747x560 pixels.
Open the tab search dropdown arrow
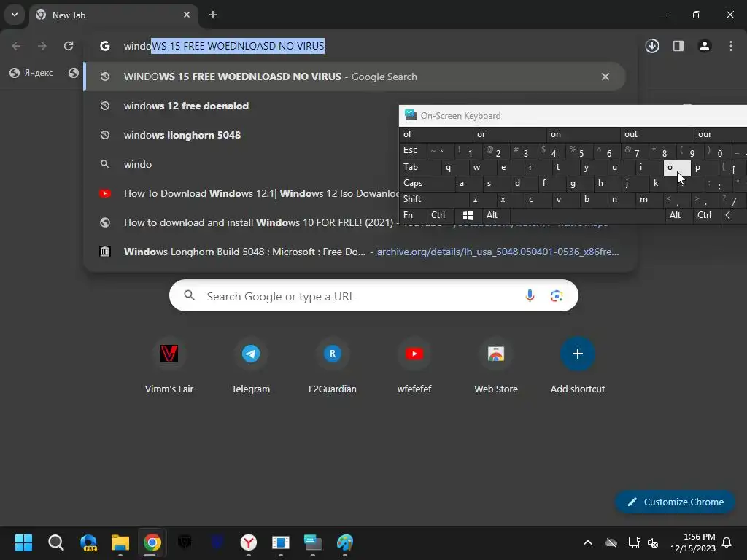click(15, 15)
